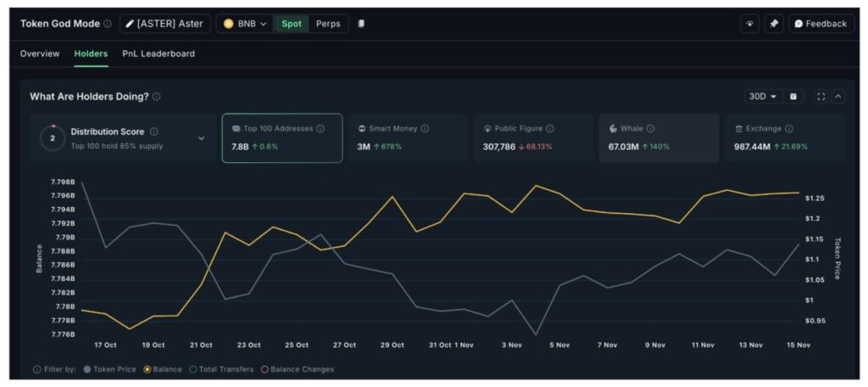Toggle the Balance Changes filter
The height and width of the screenshot is (387, 868).
click(x=265, y=369)
